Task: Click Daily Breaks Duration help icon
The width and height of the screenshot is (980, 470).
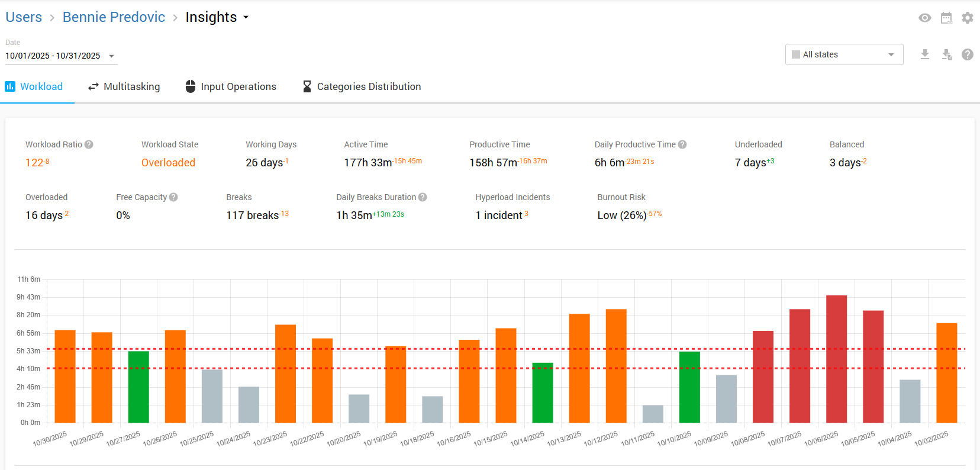Action: pyautogui.click(x=423, y=197)
